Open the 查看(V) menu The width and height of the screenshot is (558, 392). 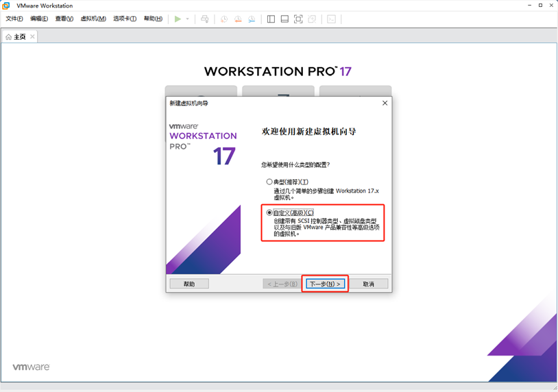(x=64, y=19)
